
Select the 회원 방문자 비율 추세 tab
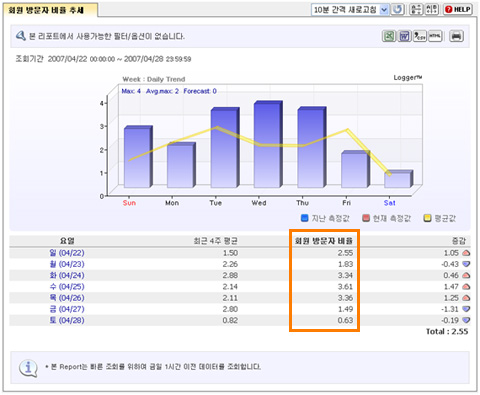coord(50,10)
